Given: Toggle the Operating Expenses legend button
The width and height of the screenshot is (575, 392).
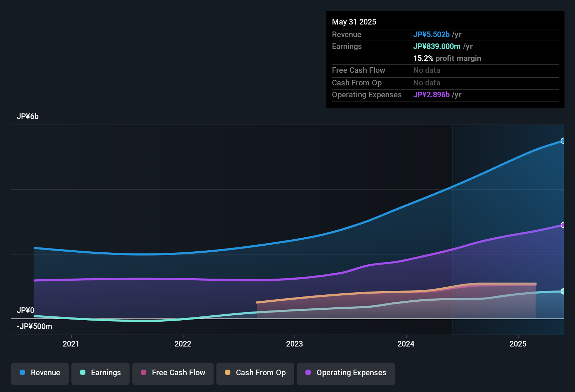Looking at the screenshot, I should coord(346,373).
